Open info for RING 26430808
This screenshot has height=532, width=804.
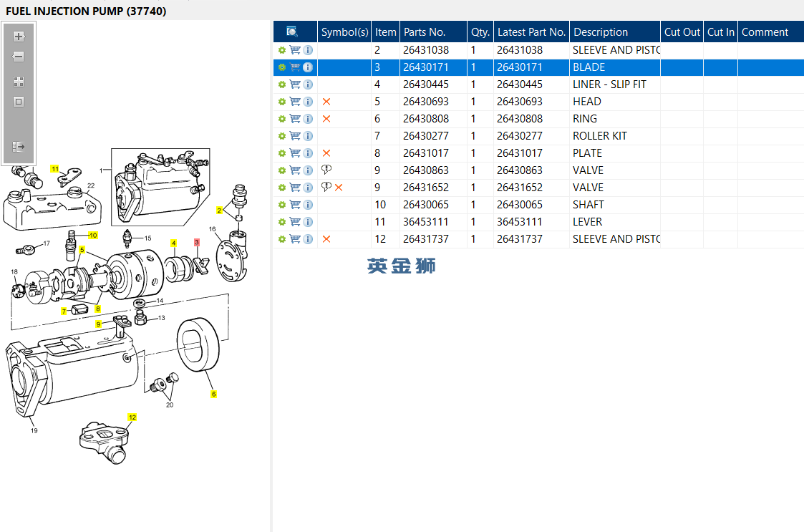(x=308, y=119)
